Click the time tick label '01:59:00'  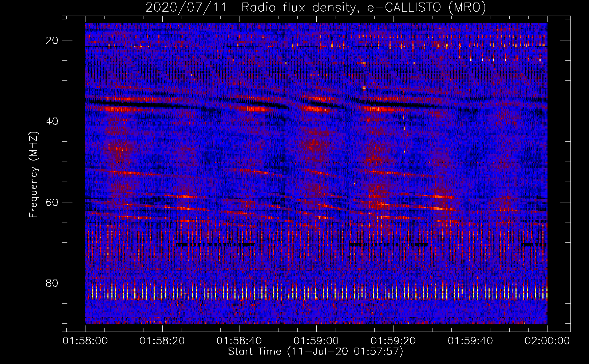pos(316,341)
